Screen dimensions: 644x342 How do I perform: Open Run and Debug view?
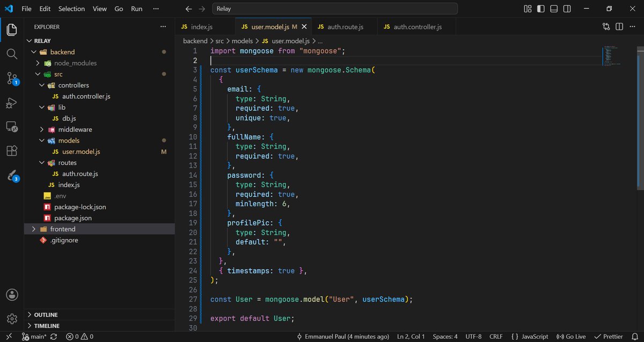12,103
